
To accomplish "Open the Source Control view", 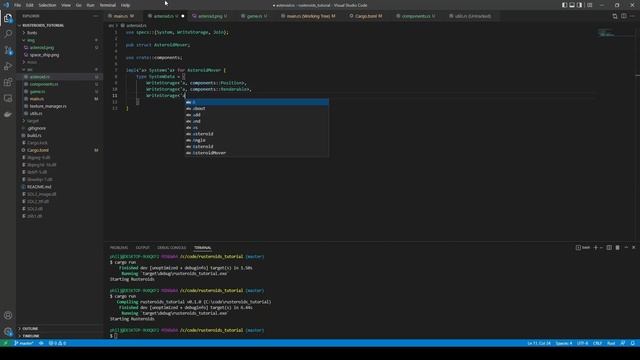I will click(8, 50).
